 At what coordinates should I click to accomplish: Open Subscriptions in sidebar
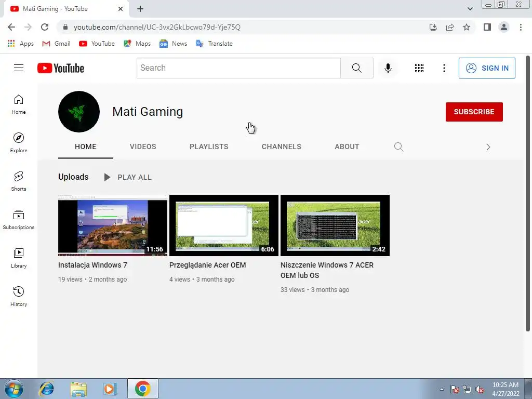tap(19, 220)
